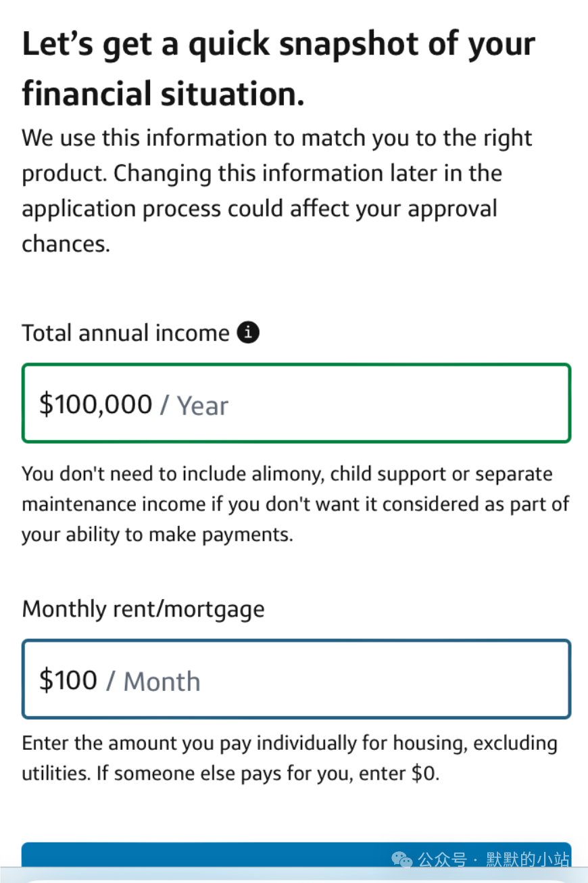The height and width of the screenshot is (883, 588).
Task: Click the $100,000 value in the income box
Action: [95, 404]
